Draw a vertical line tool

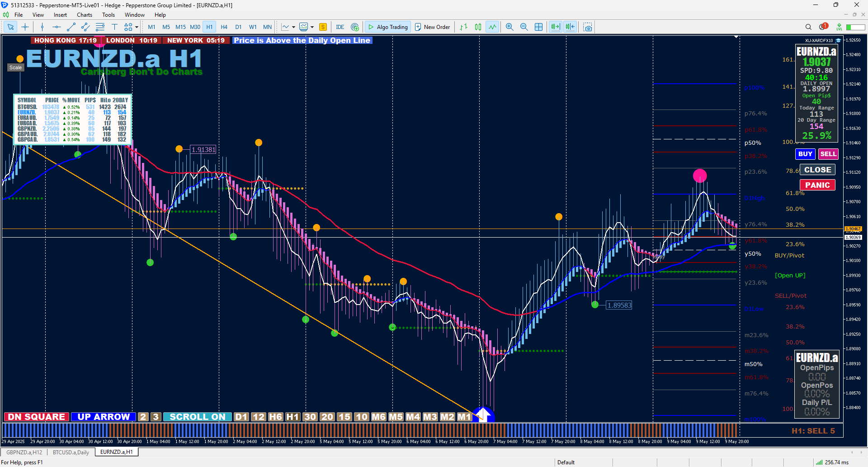(x=42, y=27)
